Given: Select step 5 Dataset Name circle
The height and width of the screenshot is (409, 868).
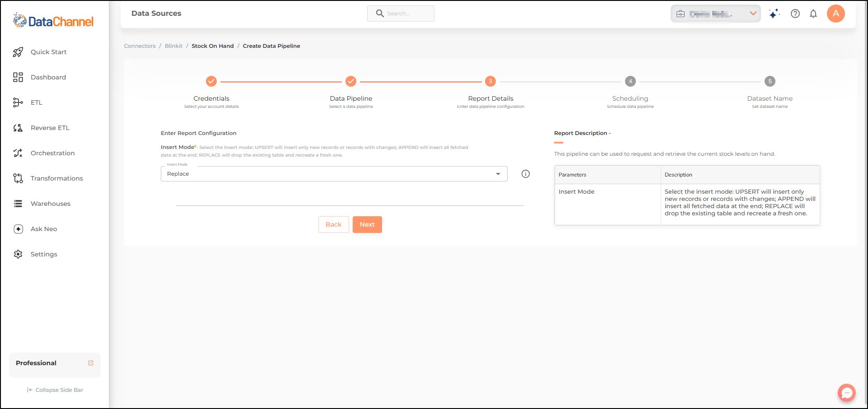Looking at the screenshot, I should coord(770,81).
